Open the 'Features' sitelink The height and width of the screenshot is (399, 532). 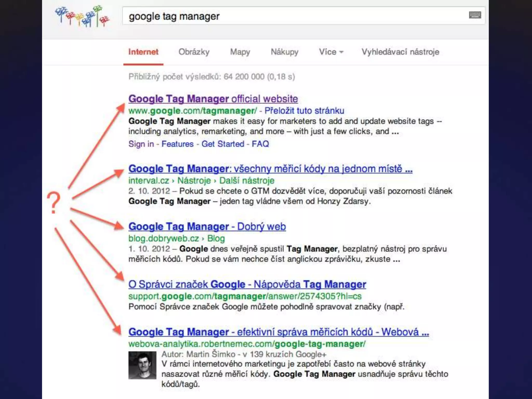pos(177,144)
